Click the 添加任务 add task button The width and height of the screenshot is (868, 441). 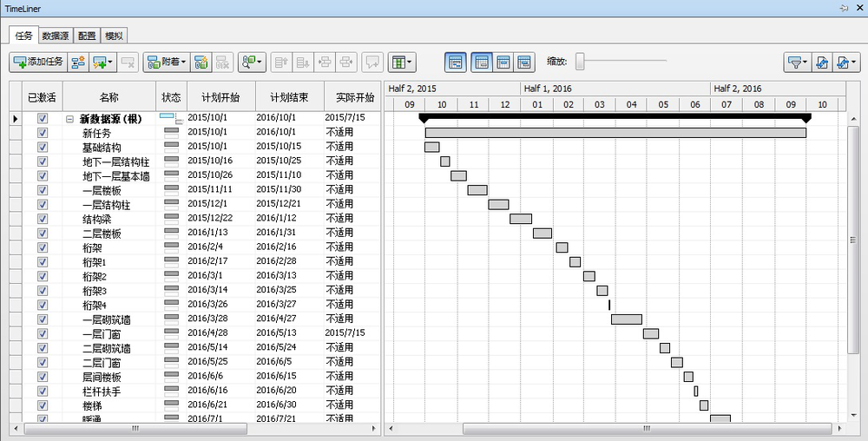pos(38,63)
